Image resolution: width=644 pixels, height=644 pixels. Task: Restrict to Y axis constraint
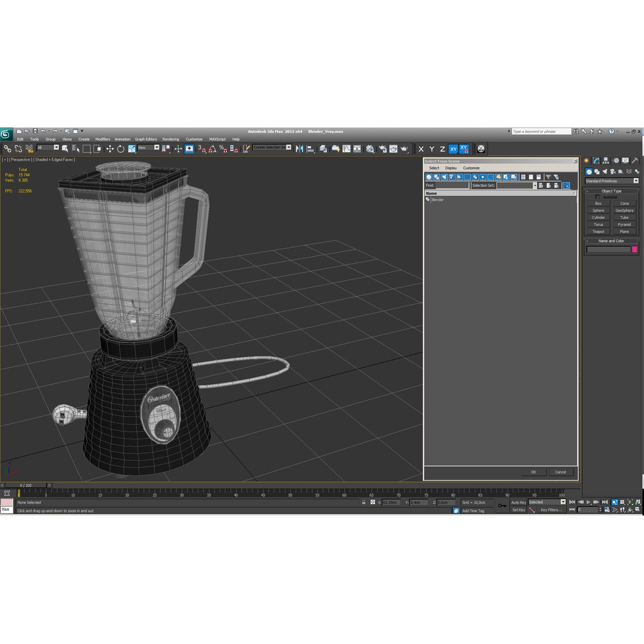432,149
